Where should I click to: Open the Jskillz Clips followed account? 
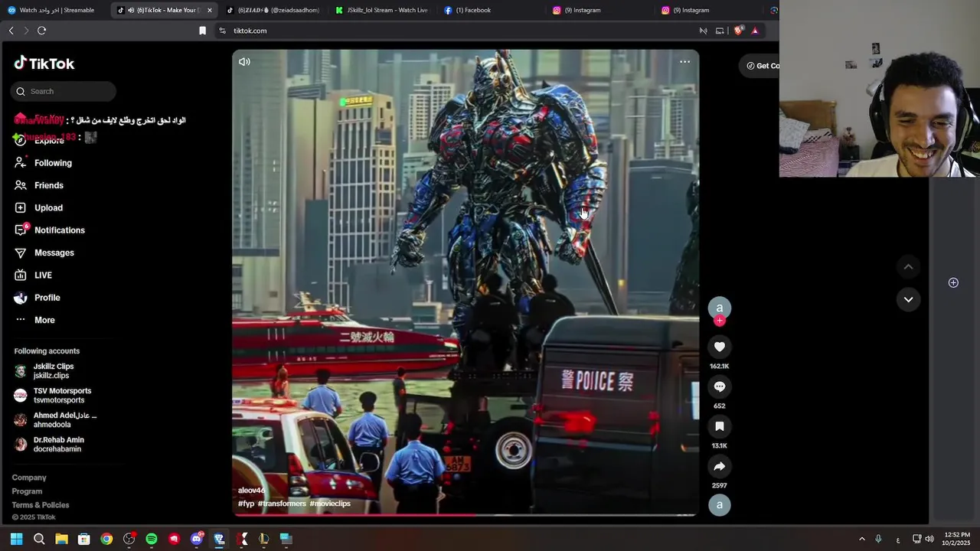(55, 371)
